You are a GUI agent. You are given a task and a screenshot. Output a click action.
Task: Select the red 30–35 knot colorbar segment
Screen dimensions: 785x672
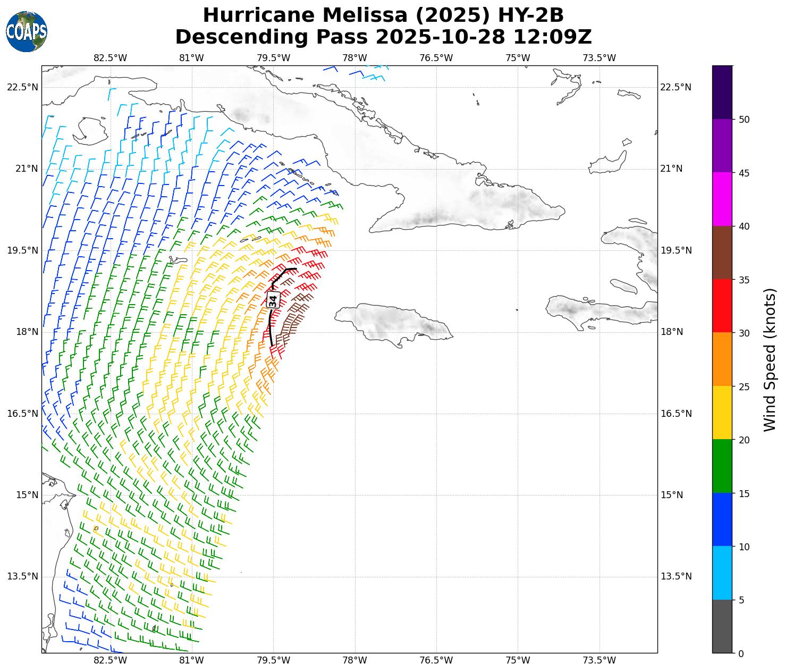click(722, 306)
